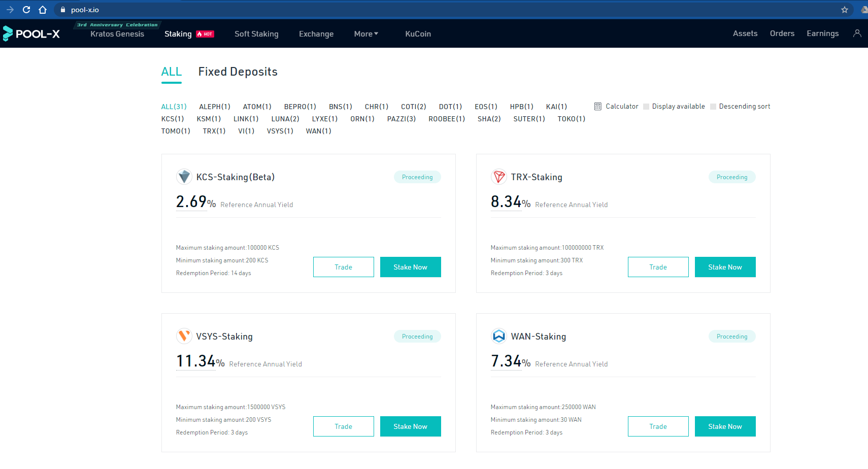Filter by DOT(1)
The width and height of the screenshot is (868, 469).
click(x=450, y=107)
